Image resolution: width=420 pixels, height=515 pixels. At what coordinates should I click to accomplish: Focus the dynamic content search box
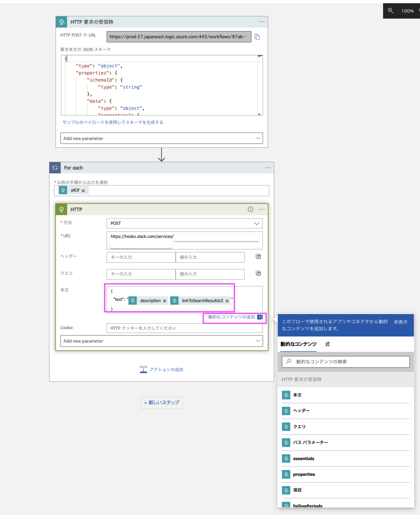pos(345,361)
